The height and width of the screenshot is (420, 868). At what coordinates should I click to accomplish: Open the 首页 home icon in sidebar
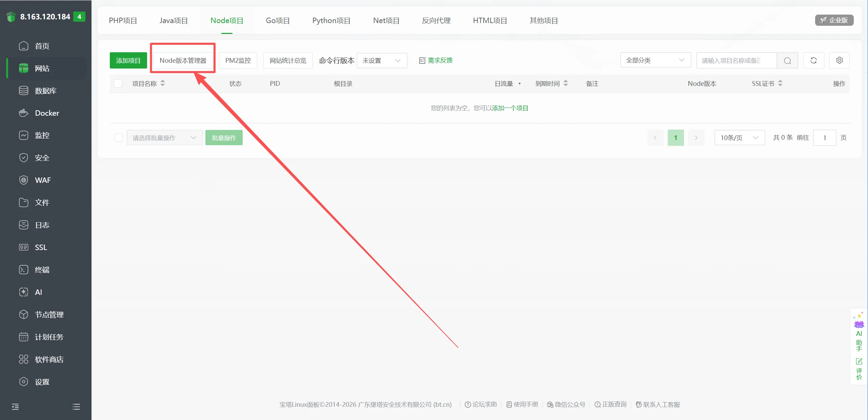point(23,46)
